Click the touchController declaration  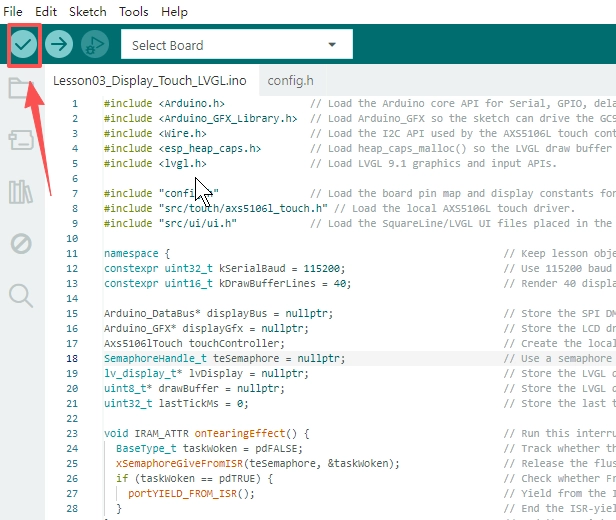click(194, 344)
